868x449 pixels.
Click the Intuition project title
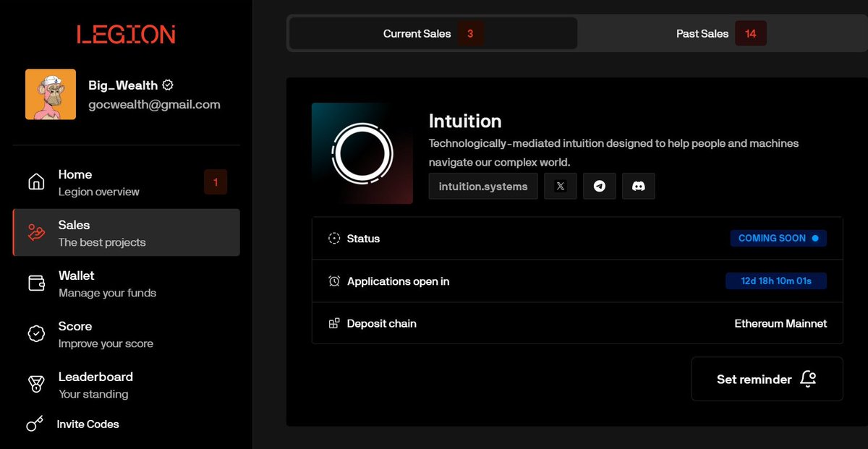click(x=465, y=121)
